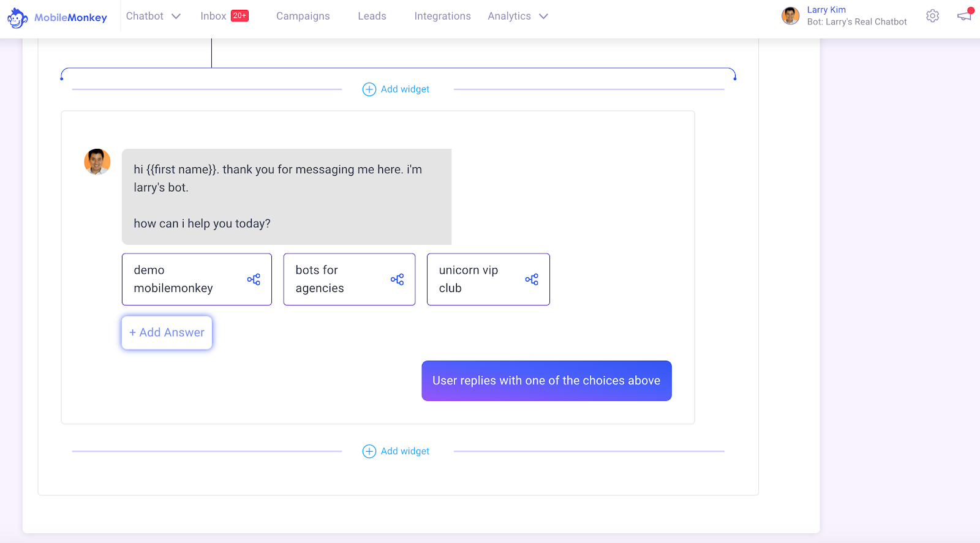Click the MobileMonkey logo
Viewport: 980px width, 543px height.
[57, 18]
